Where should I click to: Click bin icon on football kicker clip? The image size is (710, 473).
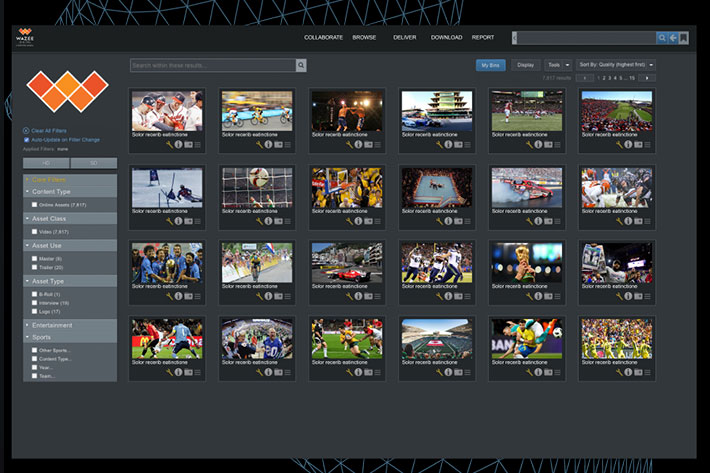(x=548, y=144)
